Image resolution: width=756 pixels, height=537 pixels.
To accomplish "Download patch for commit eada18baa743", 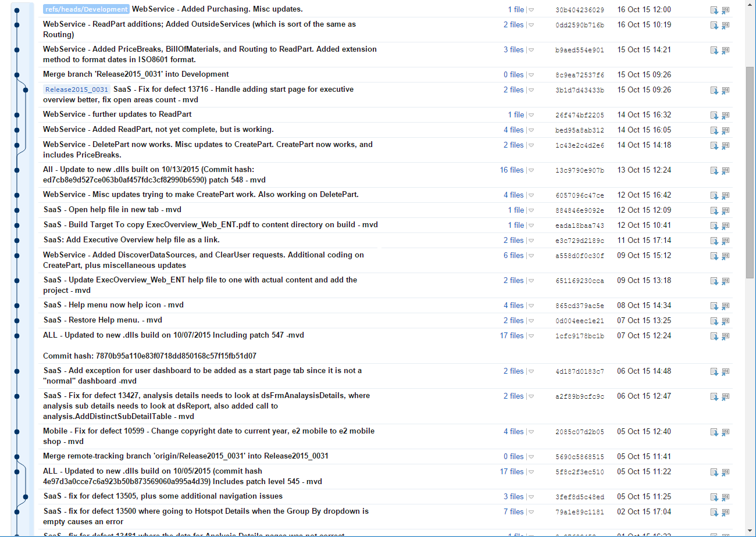I will click(714, 226).
